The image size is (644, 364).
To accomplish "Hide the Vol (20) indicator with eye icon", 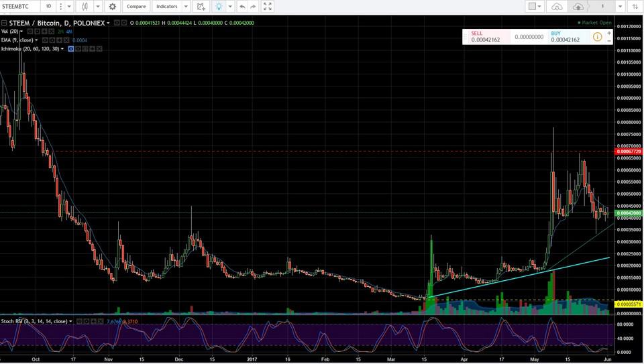I will click(30, 32).
